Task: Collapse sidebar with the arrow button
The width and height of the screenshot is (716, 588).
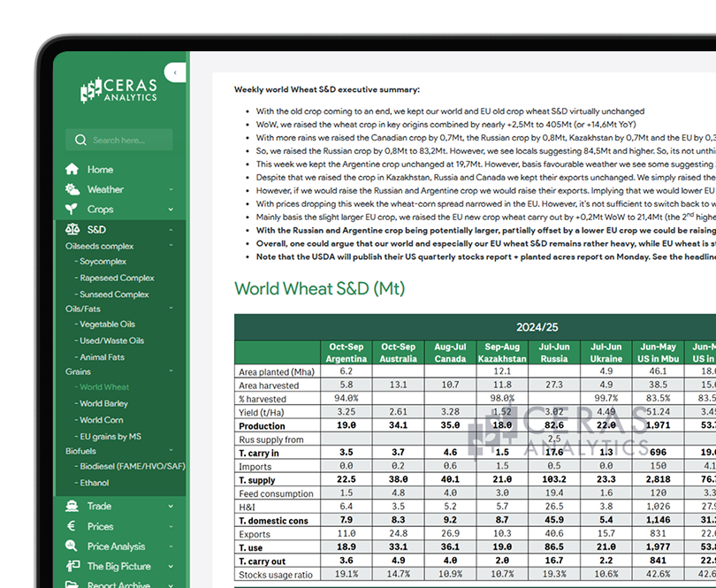Action: 175,73
